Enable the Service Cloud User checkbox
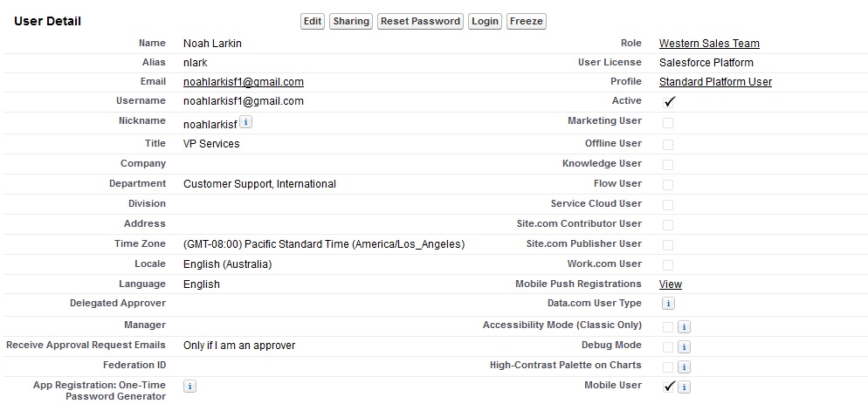The height and width of the screenshot is (404, 868). click(668, 204)
